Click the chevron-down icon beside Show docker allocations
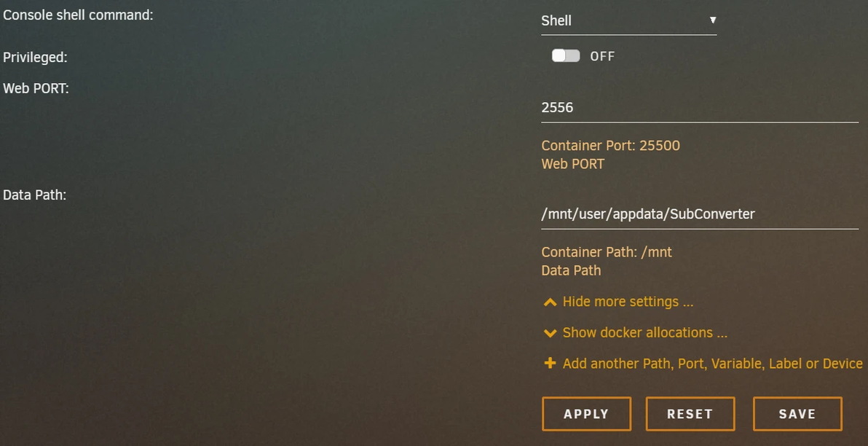868x446 pixels. 550,333
